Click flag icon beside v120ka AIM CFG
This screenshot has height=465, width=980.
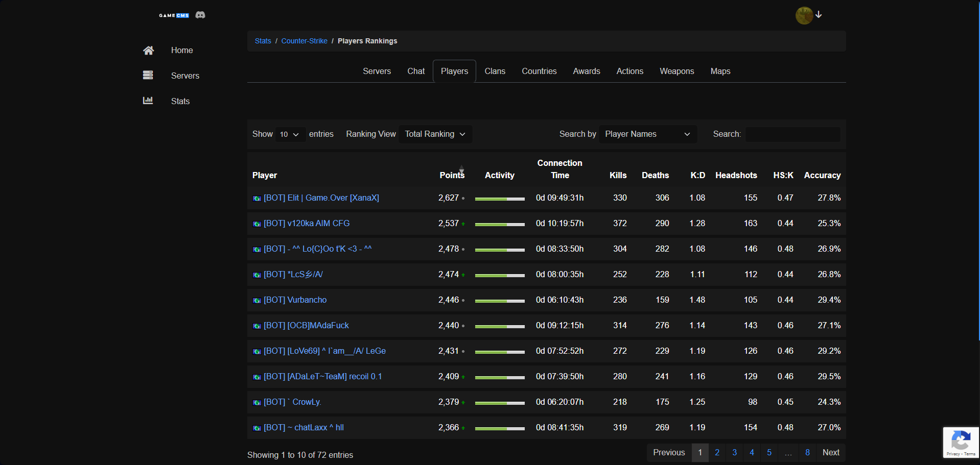257,224
